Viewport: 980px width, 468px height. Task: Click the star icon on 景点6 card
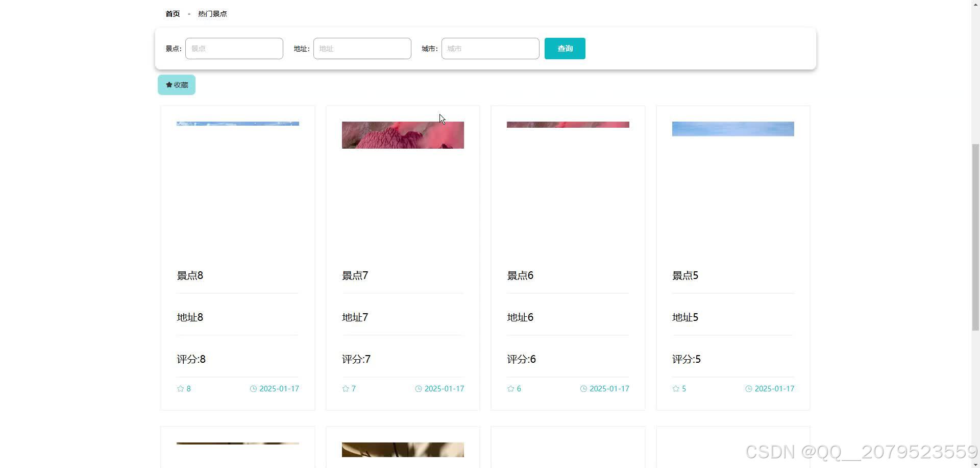[x=510, y=389]
